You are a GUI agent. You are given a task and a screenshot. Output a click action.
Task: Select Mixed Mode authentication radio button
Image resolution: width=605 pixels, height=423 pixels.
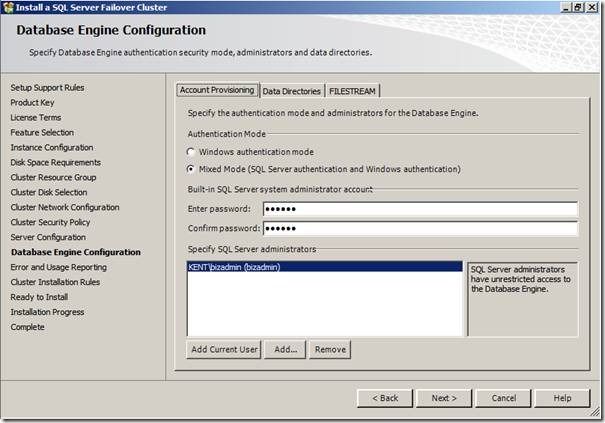click(x=191, y=169)
